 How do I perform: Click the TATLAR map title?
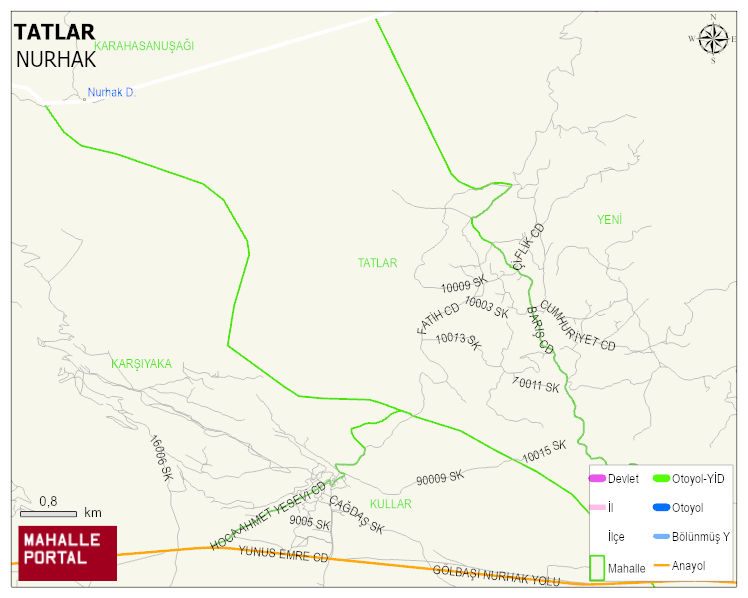coord(54,32)
